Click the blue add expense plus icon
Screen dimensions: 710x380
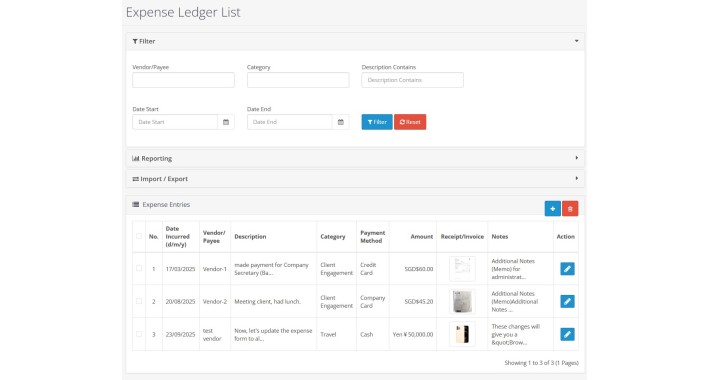[552, 209]
